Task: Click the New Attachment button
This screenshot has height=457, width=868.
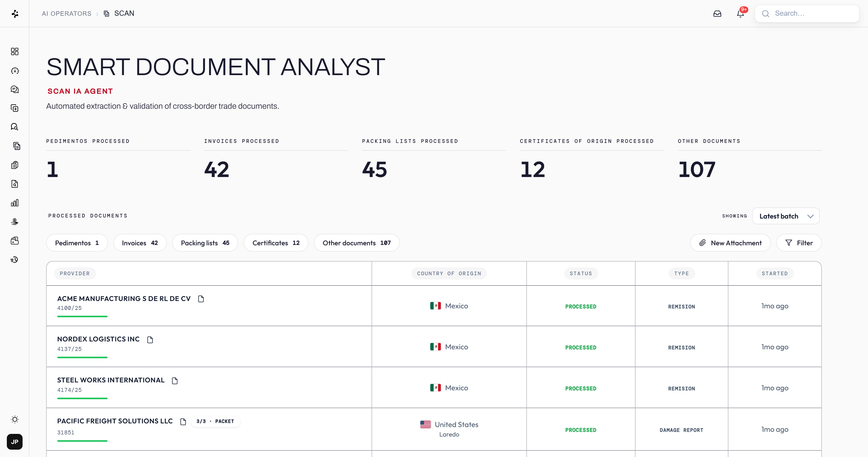Action: point(730,243)
